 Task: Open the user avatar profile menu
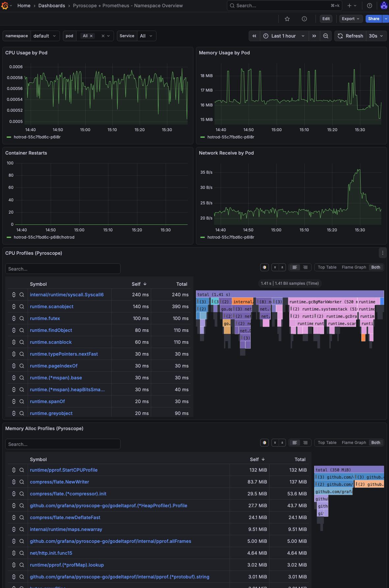pos(384,6)
